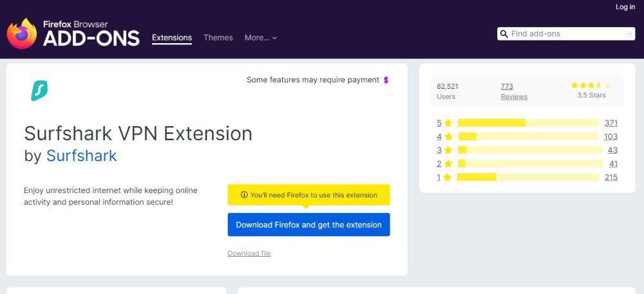Click the Surfshark VPN Extension title
This screenshot has height=294, width=644.
pyautogui.click(x=138, y=133)
